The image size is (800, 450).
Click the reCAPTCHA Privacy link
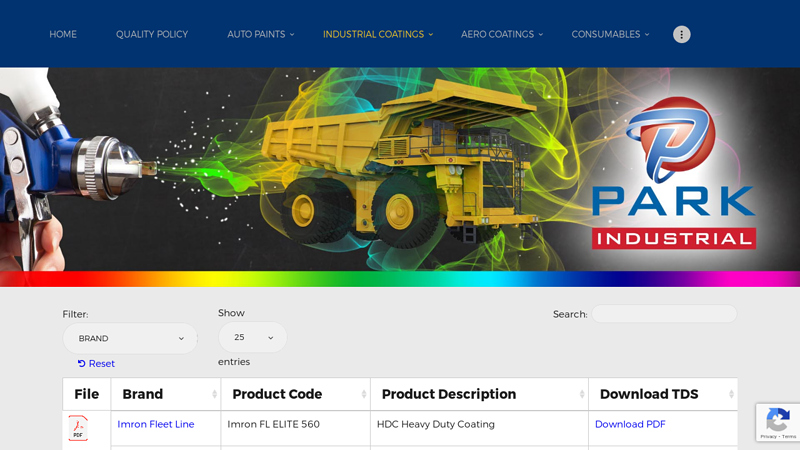click(768, 437)
